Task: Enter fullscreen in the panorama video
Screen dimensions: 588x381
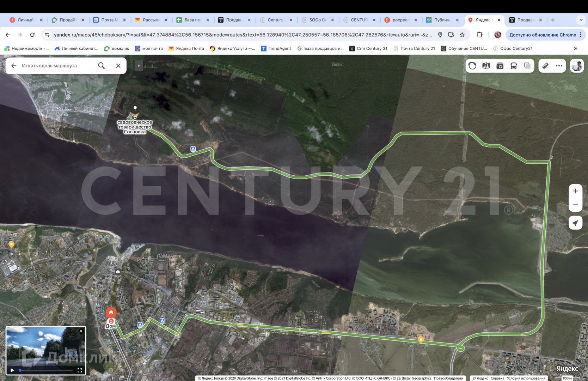Action: (80, 370)
